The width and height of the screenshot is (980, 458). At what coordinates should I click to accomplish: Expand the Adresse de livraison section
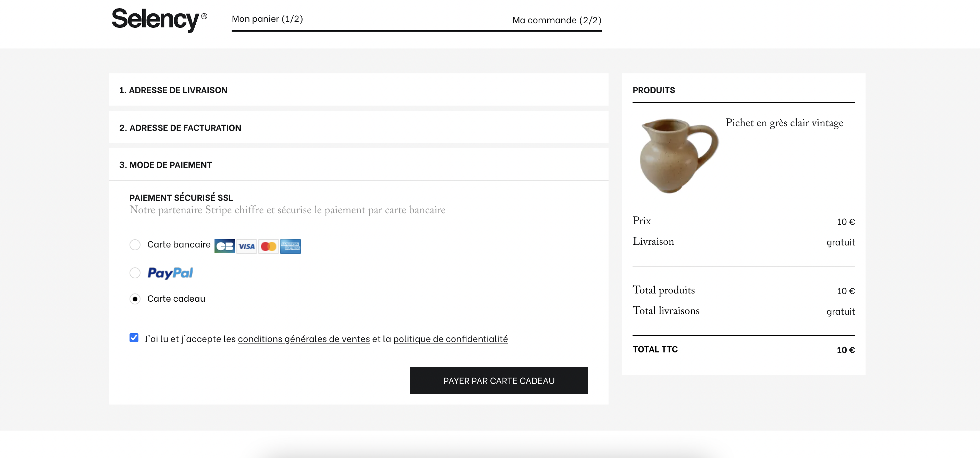click(358, 90)
